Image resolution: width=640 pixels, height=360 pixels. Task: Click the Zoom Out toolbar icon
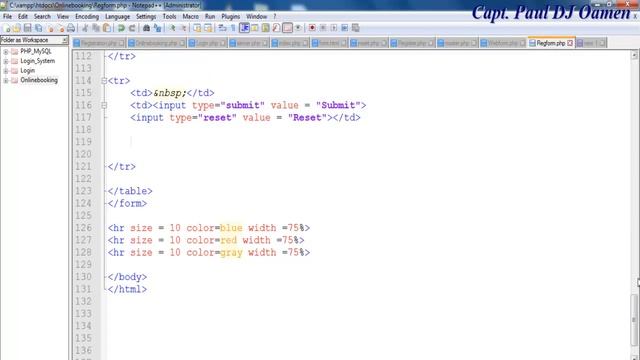(183, 28)
